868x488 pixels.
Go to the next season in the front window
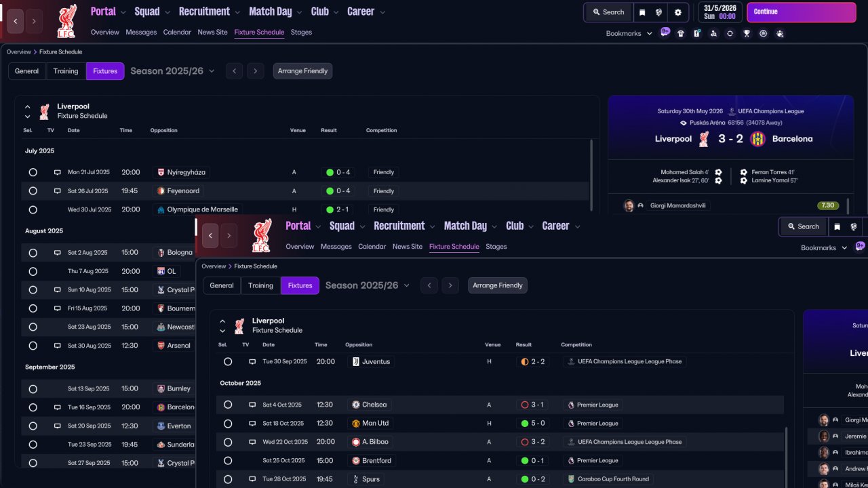coord(450,285)
